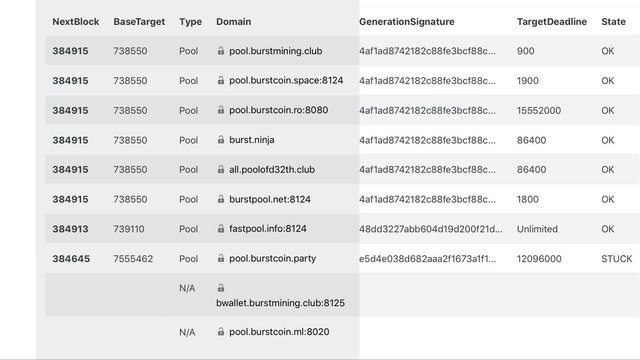
Task: Click the lock icon beside all.poolofd32th.club
Action: pos(221,169)
